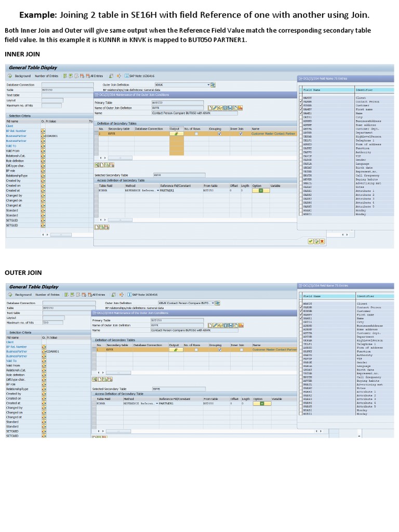This screenshot has height=532, width=399.
Task: Click BP Rel. Number link, OUTER JOIN Selection Criteria
Action: point(16,347)
